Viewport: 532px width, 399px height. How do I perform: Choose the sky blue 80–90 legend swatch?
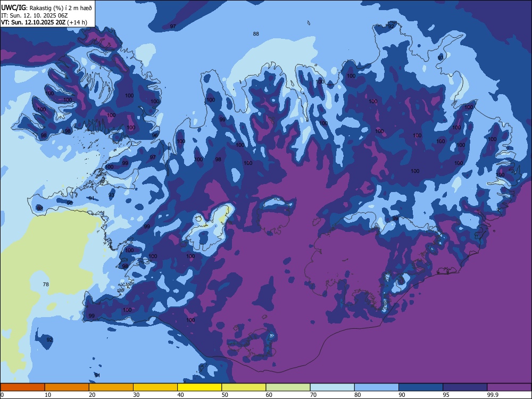[377, 387]
